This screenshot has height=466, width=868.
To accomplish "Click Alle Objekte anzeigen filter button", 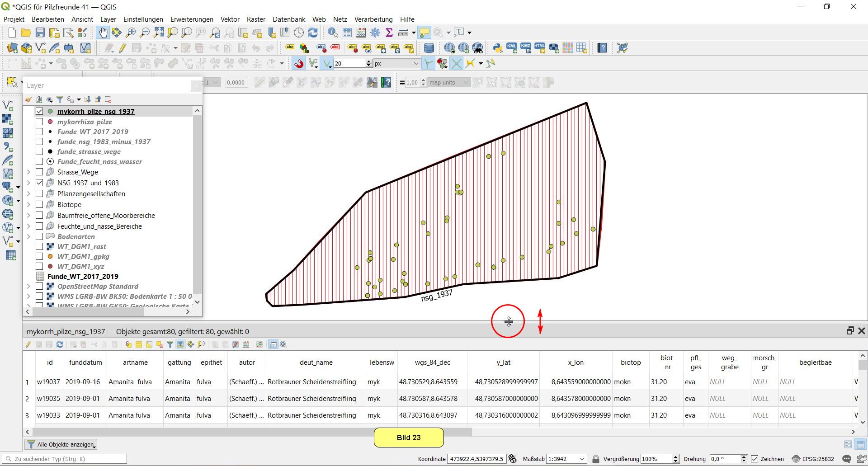I will [61, 444].
